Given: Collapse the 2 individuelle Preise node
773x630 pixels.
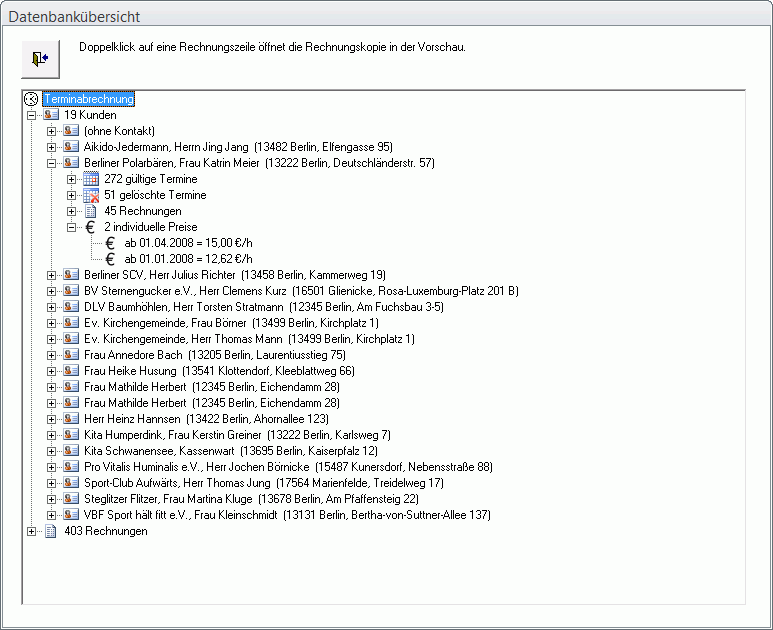Looking at the screenshot, I should point(72,227).
